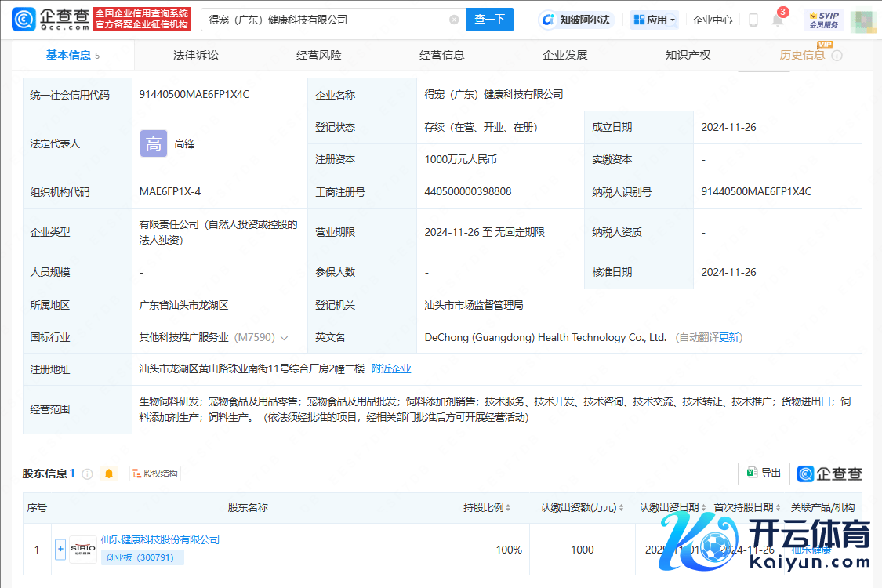This screenshot has width=882, height=588.
Task: Open the 知识产权 tab
Action: [688, 55]
